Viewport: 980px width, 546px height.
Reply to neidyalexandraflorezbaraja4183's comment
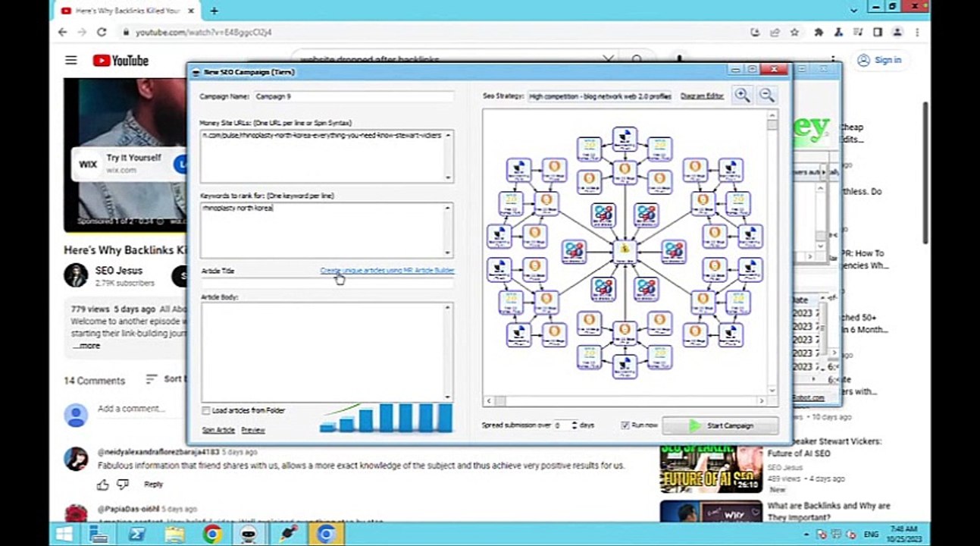click(153, 485)
